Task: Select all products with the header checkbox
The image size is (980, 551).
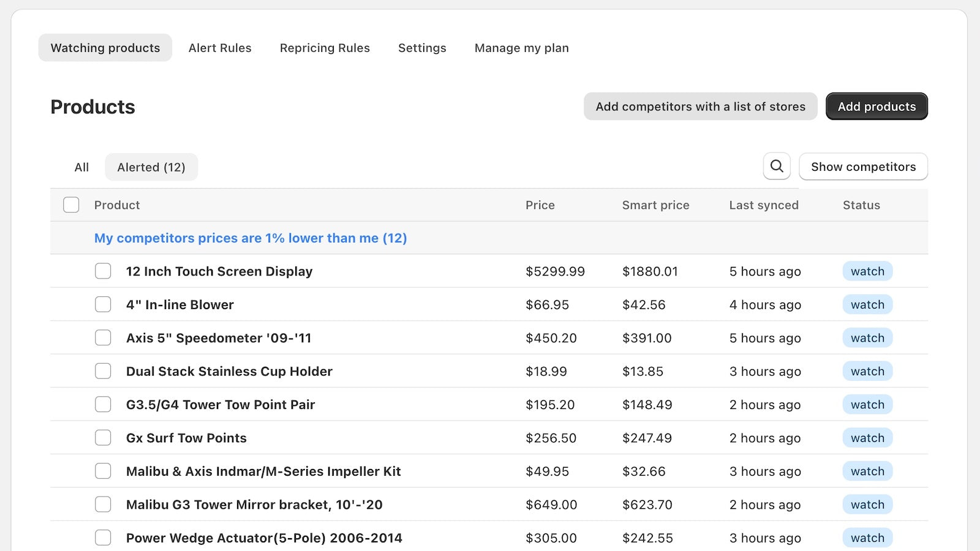Action: [x=71, y=204]
